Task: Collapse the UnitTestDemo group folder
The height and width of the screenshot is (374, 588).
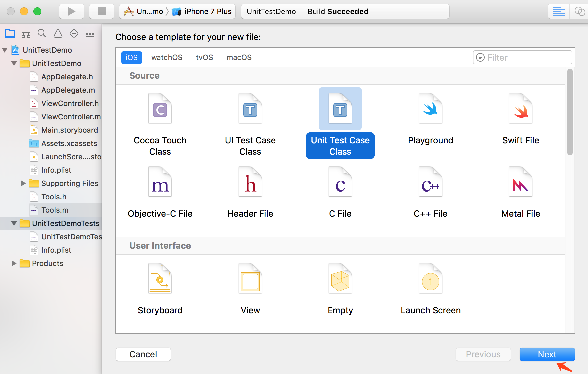Action: (x=14, y=63)
